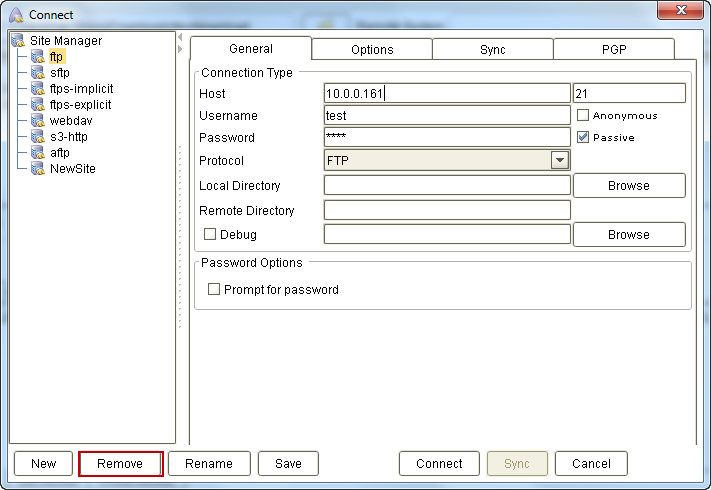Click the NewSite entry icon
Image resolution: width=711 pixels, height=490 pixels.
38,169
